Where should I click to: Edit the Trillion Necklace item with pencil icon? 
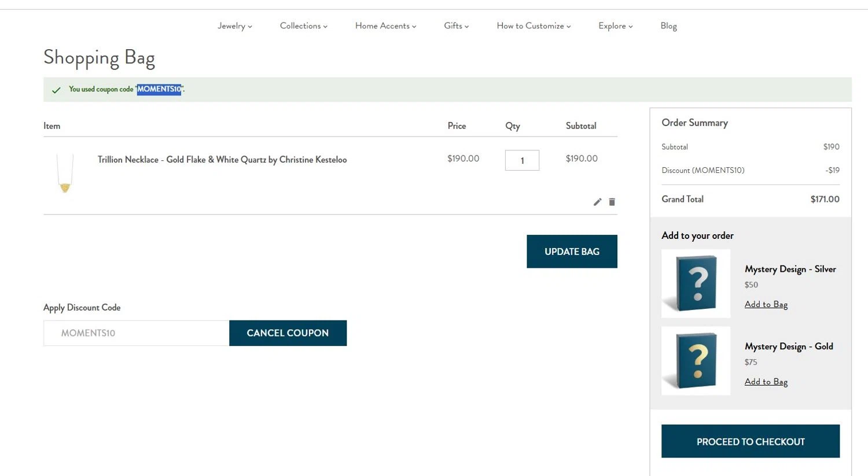point(597,202)
